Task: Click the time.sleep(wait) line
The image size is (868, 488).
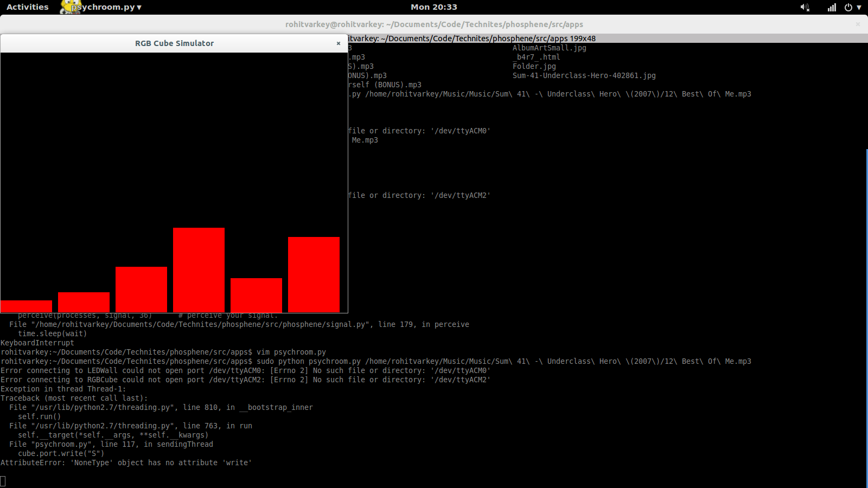Action: click(53, 333)
